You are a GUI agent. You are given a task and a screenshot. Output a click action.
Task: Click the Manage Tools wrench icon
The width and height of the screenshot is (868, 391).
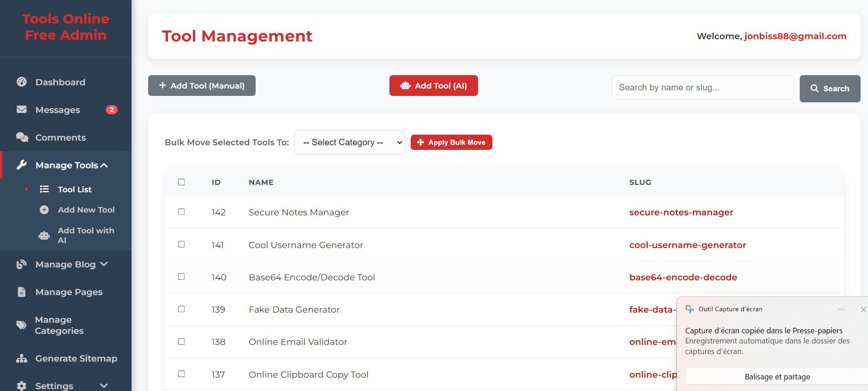pos(22,165)
